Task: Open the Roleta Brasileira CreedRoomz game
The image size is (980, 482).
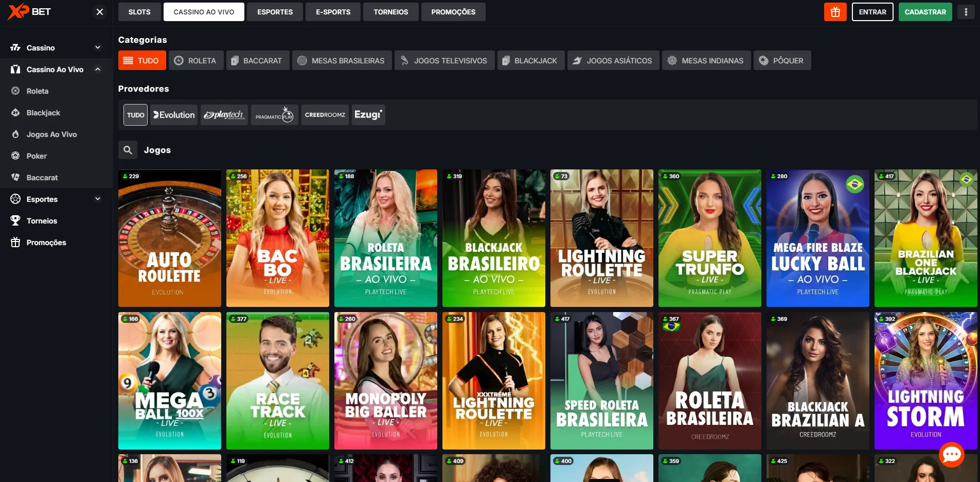Action: coord(710,381)
